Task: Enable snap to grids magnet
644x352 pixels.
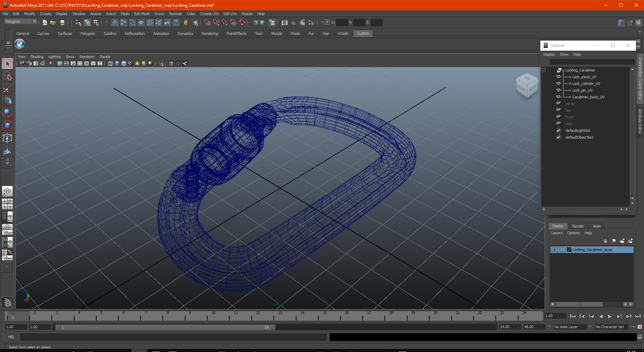Action: (207, 22)
